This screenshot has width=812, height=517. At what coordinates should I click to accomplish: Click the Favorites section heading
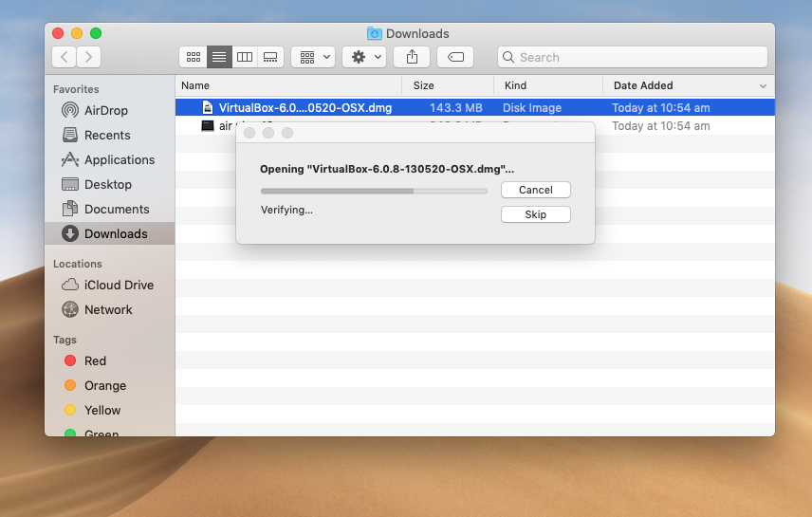point(76,89)
